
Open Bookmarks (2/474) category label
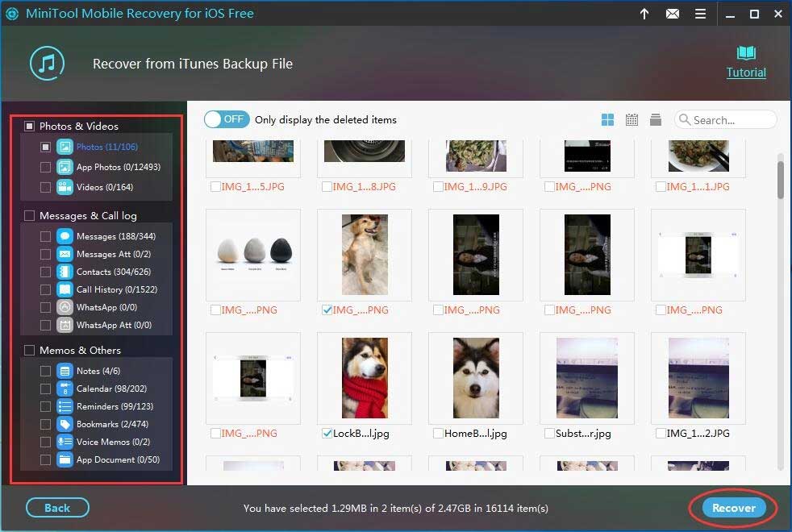[112, 424]
